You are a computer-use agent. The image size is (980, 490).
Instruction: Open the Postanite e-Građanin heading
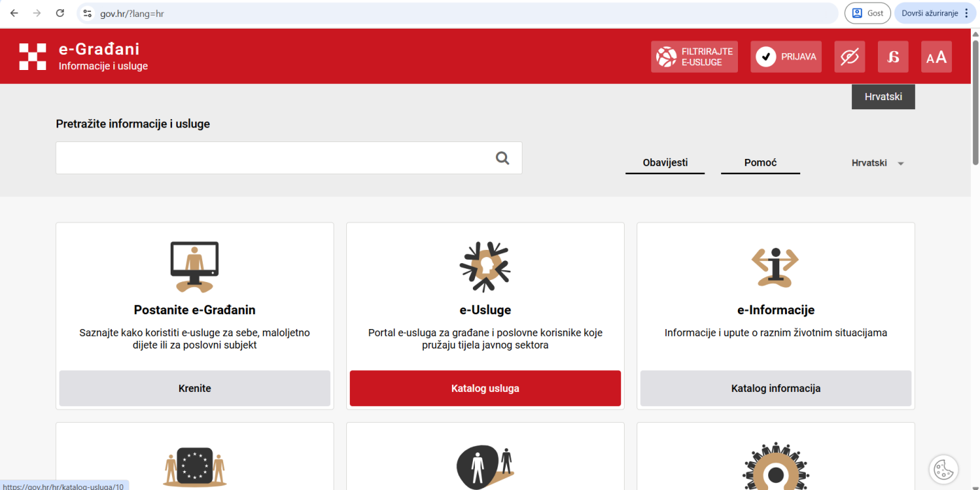tap(194, 310)
